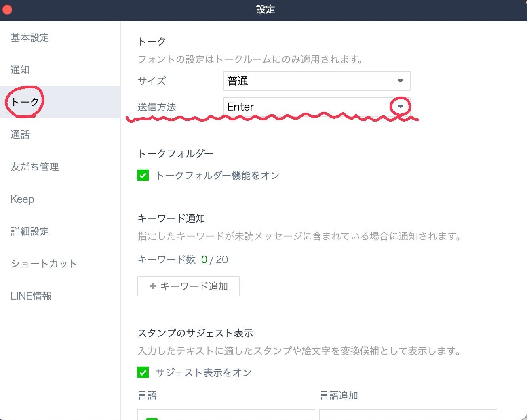Toggle トークフォルダー機能をオン checkbox off
Image resolution: width=527 pixels, height=420 pixels.
pyautogui.click(x=143, y=175)
